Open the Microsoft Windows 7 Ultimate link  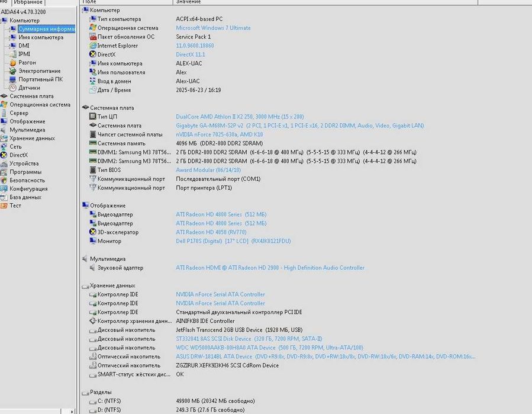pyautogui.click(x=213, y=28)
